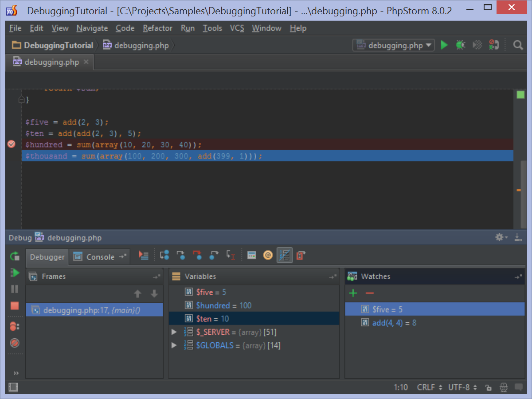532x399 pixels.
Task: Click the Step Over icon
Action: pos(164,255)
